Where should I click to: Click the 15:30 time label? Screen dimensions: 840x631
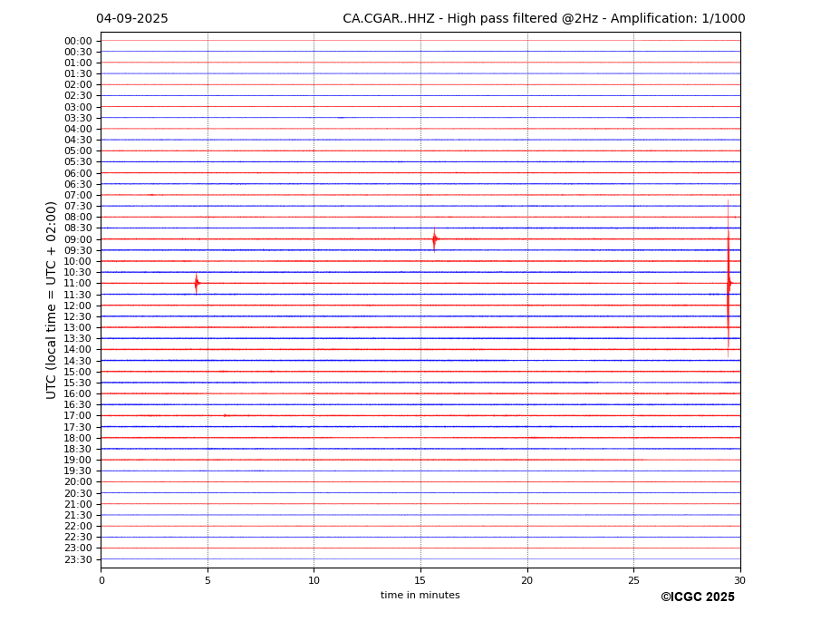78,383
